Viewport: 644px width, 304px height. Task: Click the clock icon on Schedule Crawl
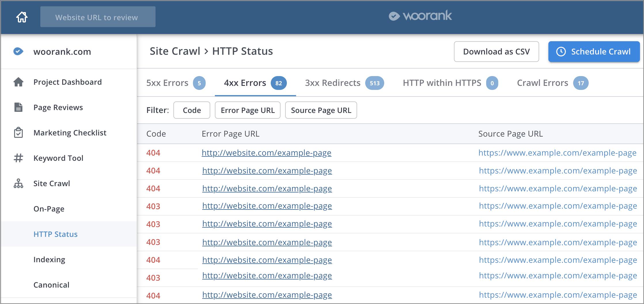click(561, 52)
